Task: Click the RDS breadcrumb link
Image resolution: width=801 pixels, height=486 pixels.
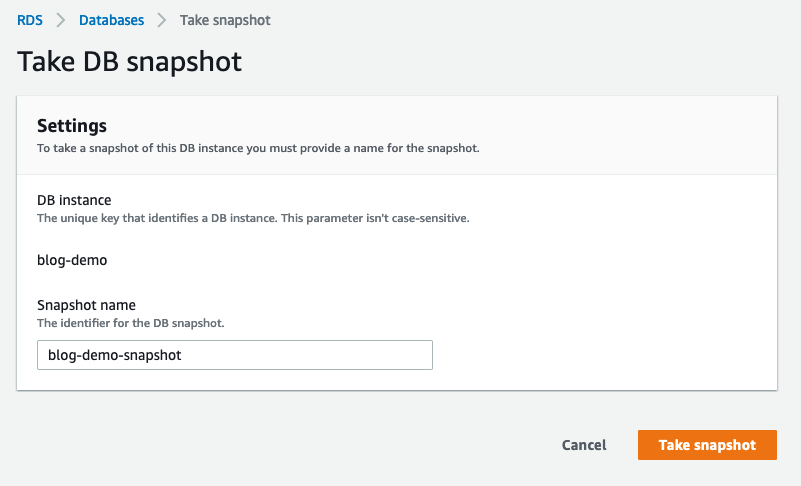Action: [x=29, y=20]
